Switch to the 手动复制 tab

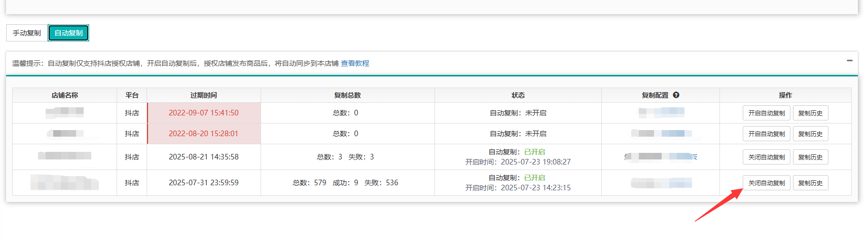point(27,33)
